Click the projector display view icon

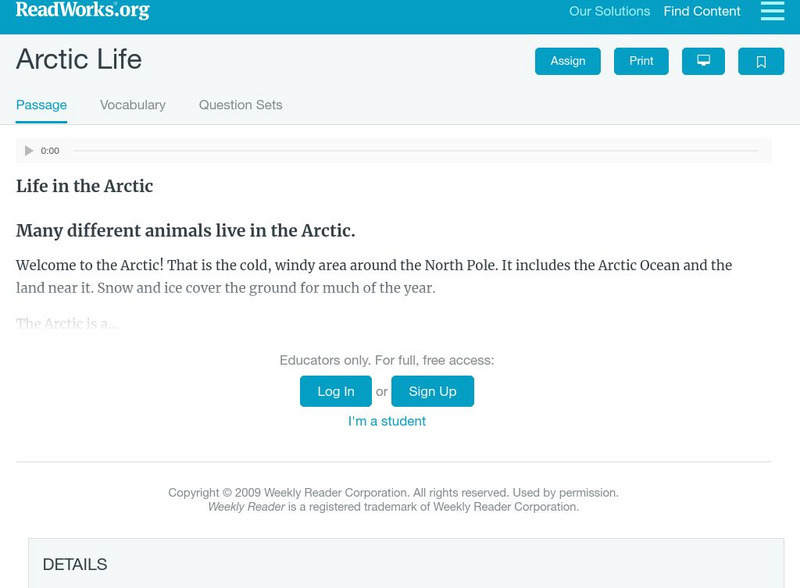[x=703, y=61]
